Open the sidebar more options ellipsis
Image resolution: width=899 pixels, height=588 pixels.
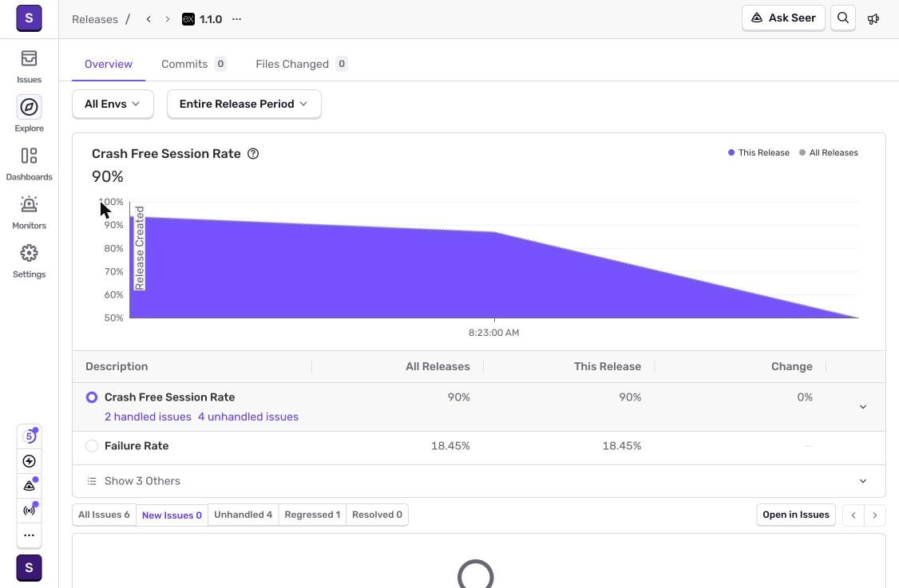point(30,535)
